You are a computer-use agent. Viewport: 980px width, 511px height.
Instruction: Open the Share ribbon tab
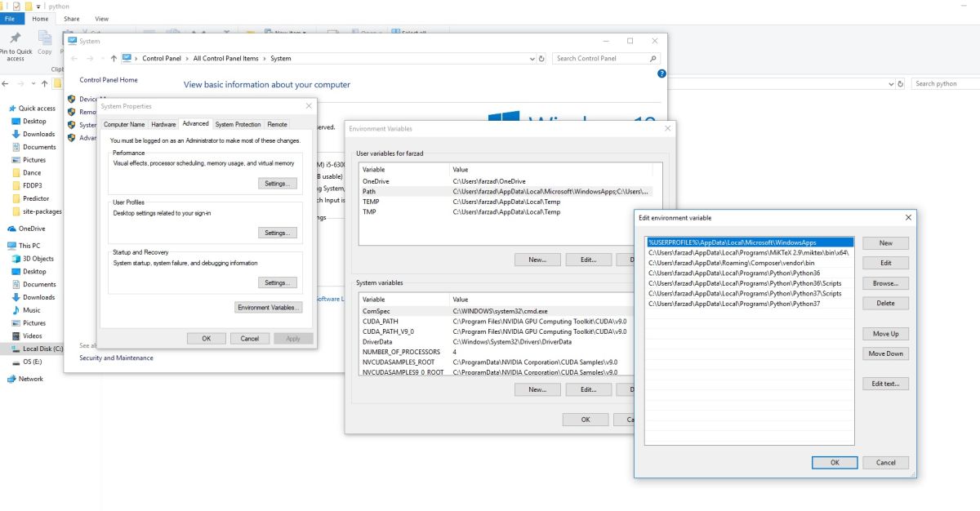coord(72,19)
